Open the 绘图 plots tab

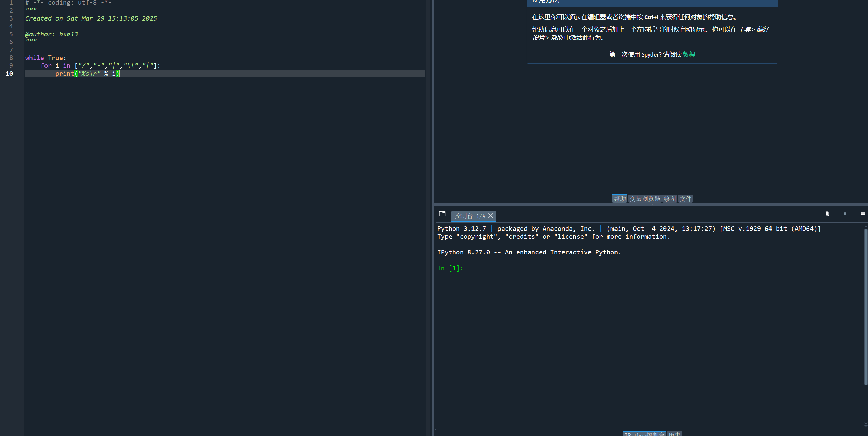tap(670, 199)
